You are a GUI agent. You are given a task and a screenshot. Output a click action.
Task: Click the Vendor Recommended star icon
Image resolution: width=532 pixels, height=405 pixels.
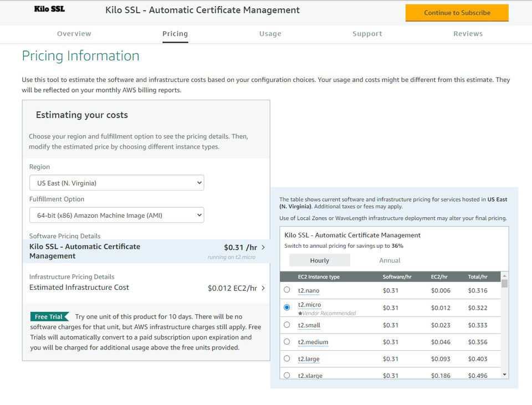pyautogui.click(x=300, y=314)
